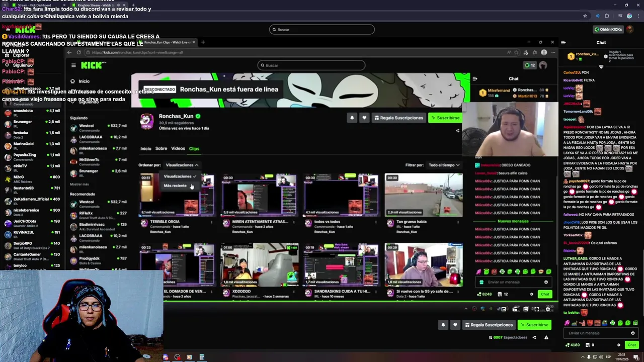The height and width of the screenshot is (362, 644).
Task: Click outer stream bell notification icon
Action: point(443,325)
